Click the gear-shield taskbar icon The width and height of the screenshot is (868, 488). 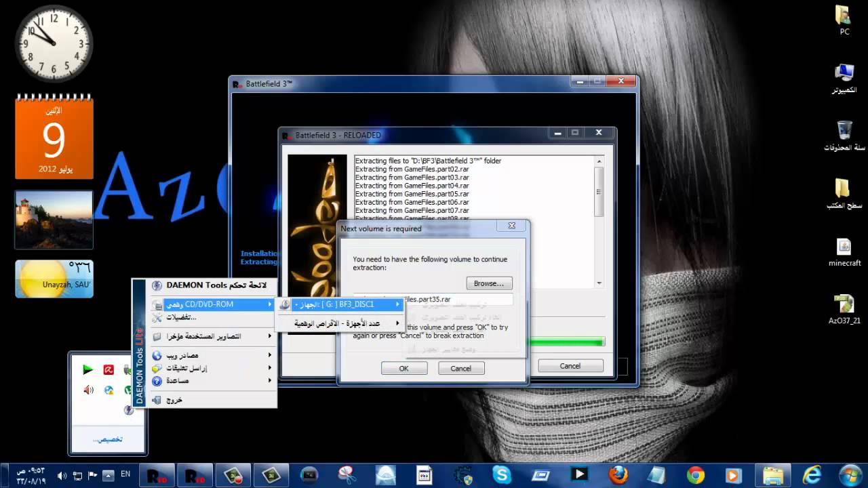(463, 474)
